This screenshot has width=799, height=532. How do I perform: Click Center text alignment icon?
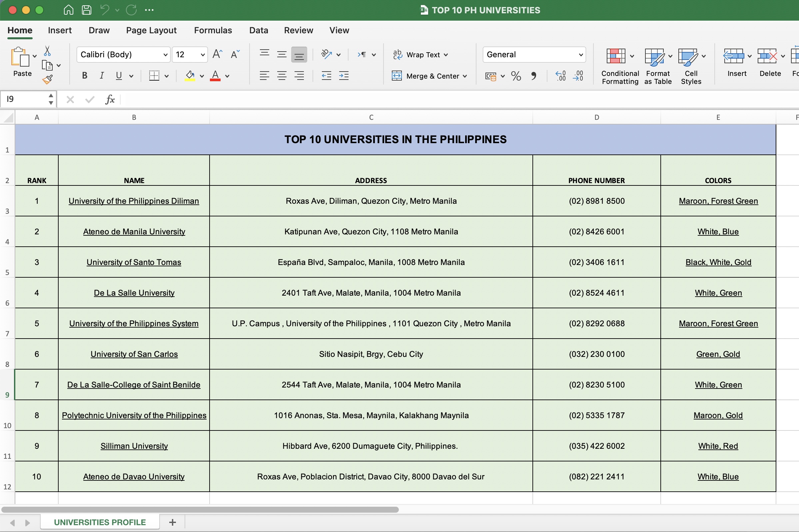[282, 76]
